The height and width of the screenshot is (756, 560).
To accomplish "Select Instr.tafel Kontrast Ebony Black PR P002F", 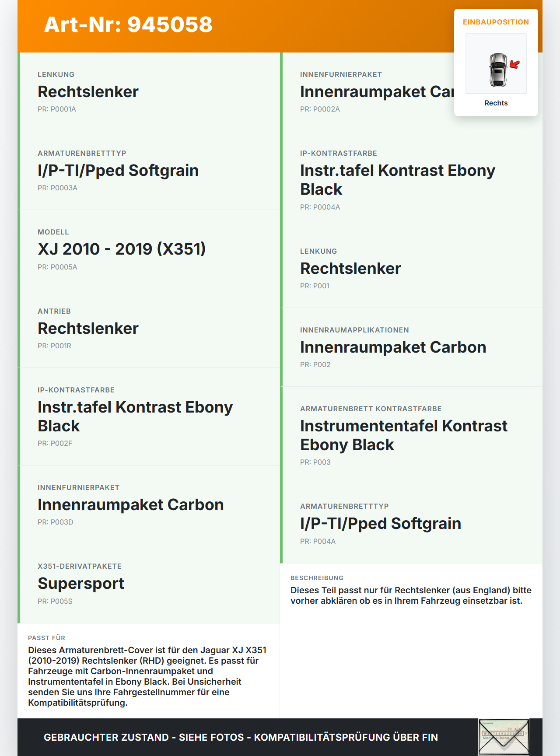I will [149, 416].
